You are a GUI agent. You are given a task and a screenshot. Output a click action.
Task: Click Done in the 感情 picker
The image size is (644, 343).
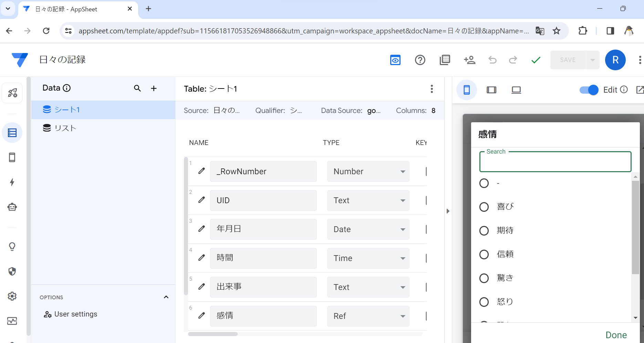(616, 335)
